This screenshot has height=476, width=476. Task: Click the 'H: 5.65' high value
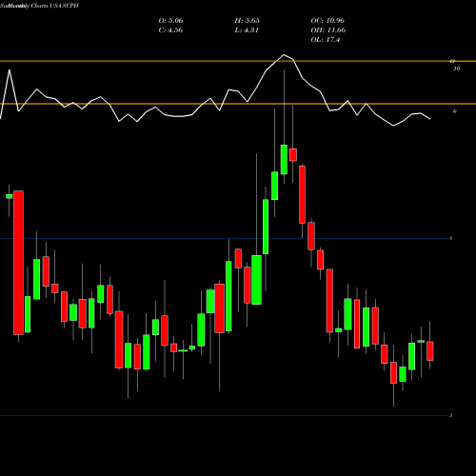point(248,21)
